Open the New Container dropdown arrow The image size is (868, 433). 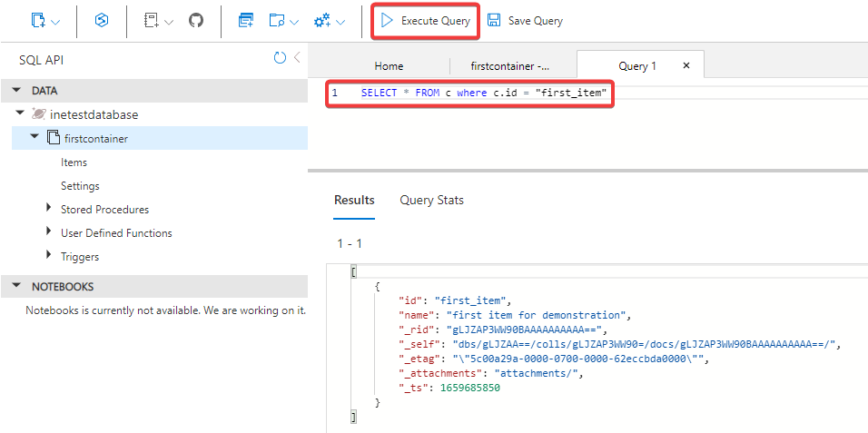pos(56,21)
